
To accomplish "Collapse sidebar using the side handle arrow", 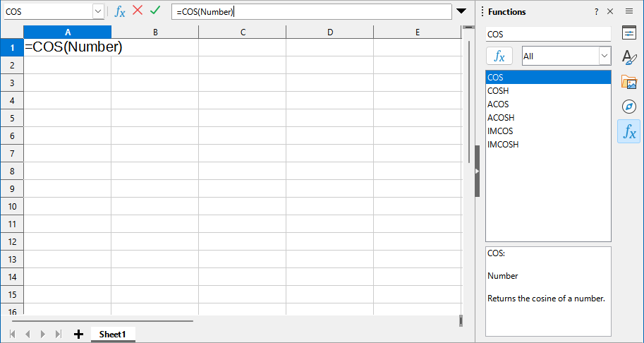I will tap(478, 171).
